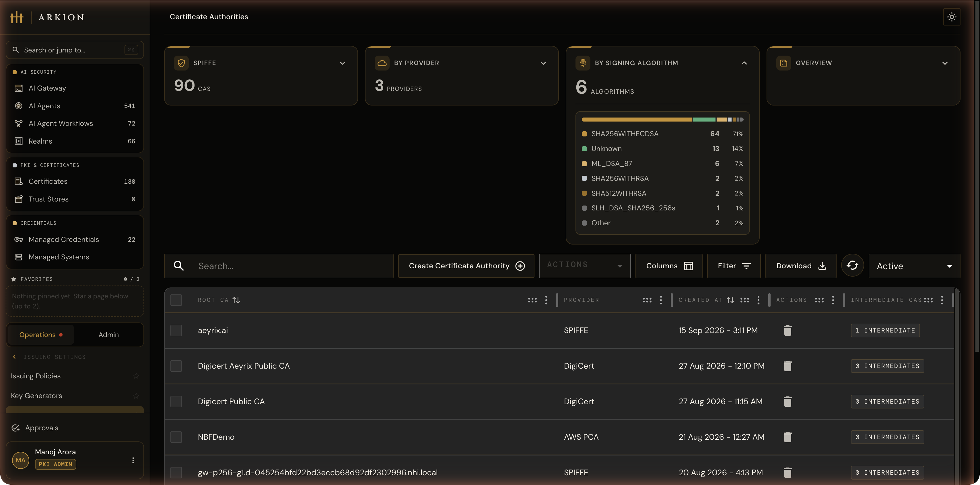Open the Filter button
980x485 pixels.
[734, 266]
